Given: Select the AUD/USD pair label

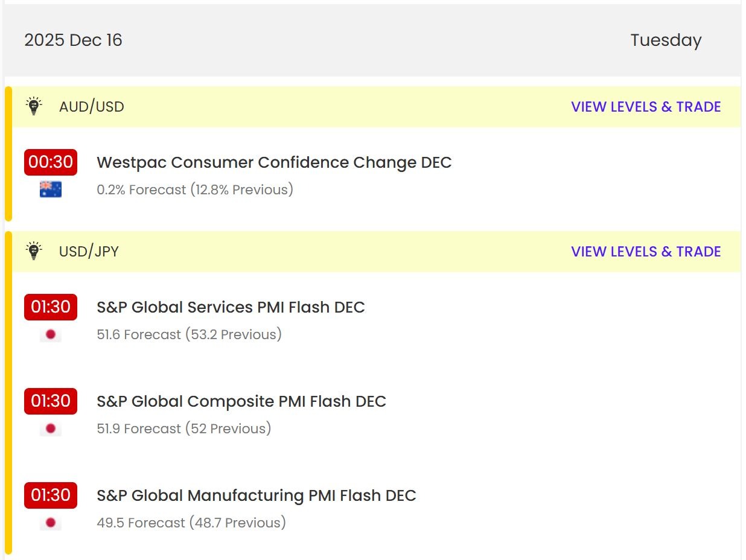Looking at the screenshot, I should (x=92, y=107).
